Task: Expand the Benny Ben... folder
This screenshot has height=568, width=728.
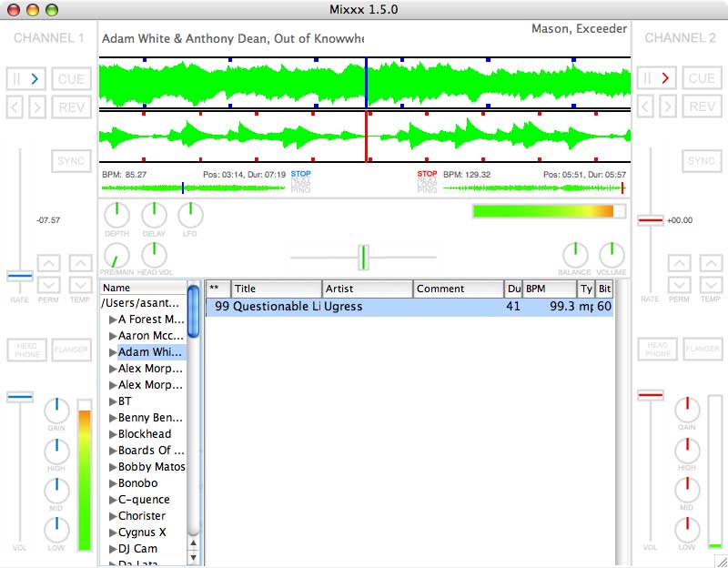Action: coord(112,418)
